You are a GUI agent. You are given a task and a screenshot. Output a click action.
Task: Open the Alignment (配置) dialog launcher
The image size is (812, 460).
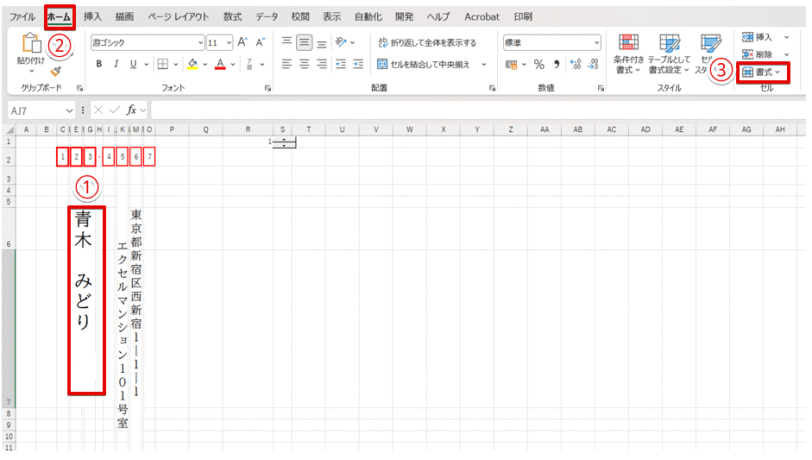(x=492, y=89)
